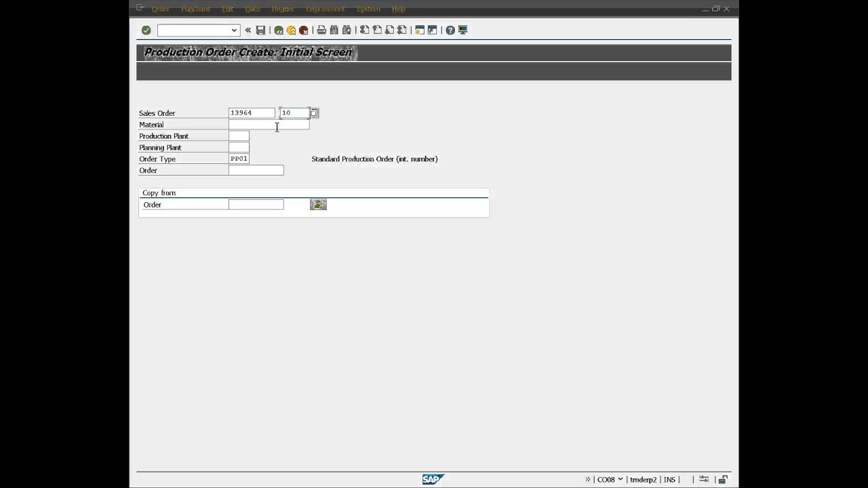Open the command field dropdown arrow

pos(234,30)
